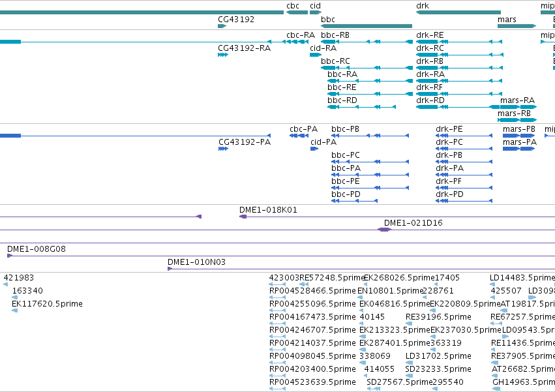Select the drk-PC protein label
Screen dimensions: 555x392
[449, 142]
